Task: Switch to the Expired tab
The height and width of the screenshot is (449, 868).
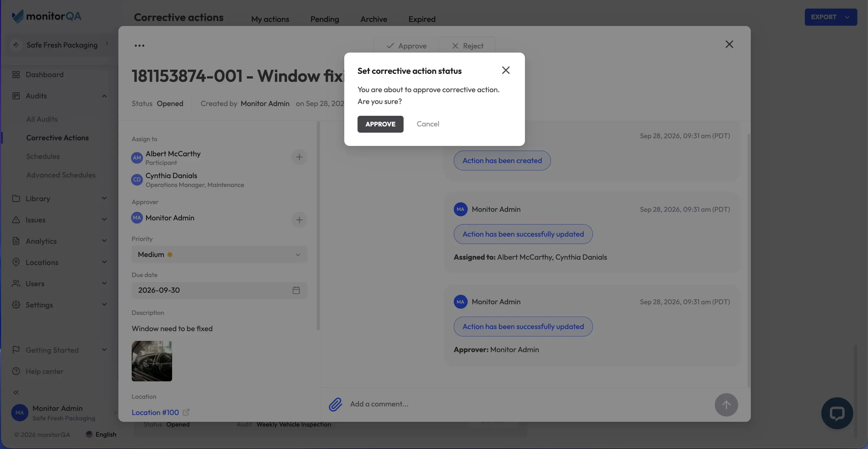Action: point(422,19)
